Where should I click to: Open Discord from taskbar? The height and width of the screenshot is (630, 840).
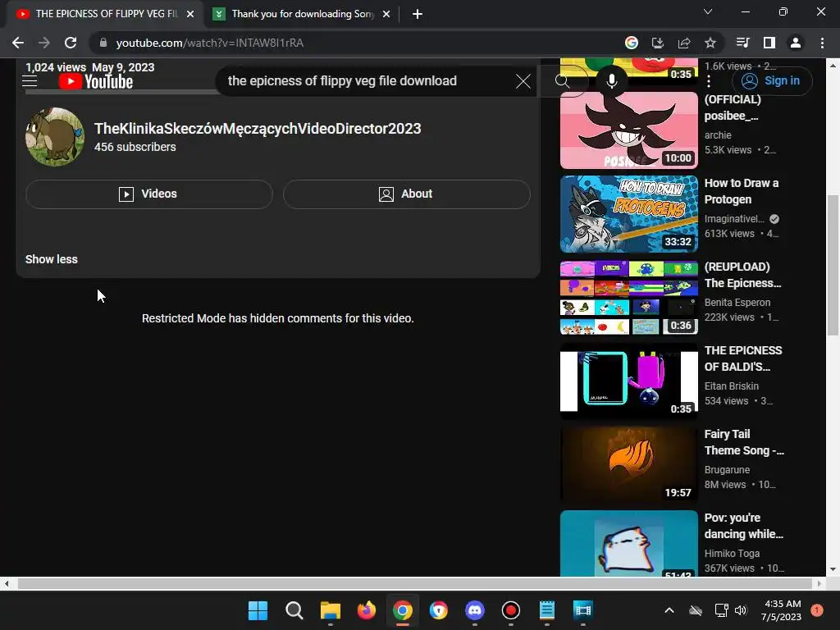(x=475, y=610)
